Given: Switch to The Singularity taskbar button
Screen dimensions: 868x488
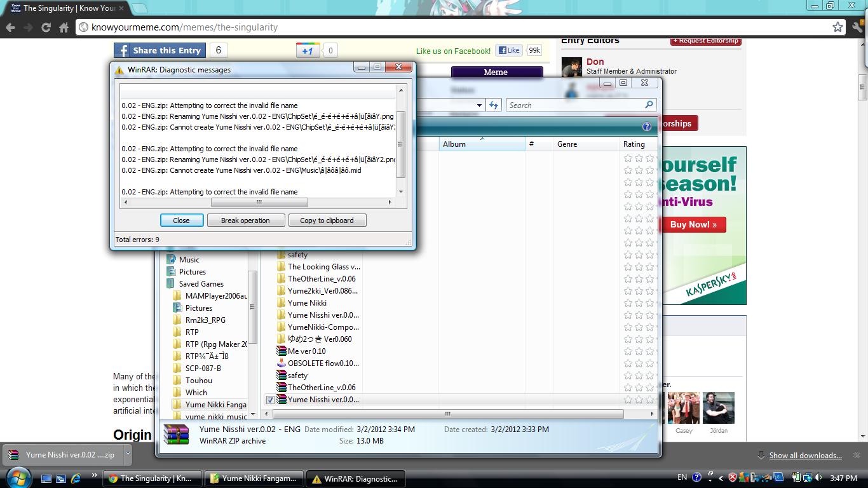Looking at the screenshot, I should click(x=153, y=478).
